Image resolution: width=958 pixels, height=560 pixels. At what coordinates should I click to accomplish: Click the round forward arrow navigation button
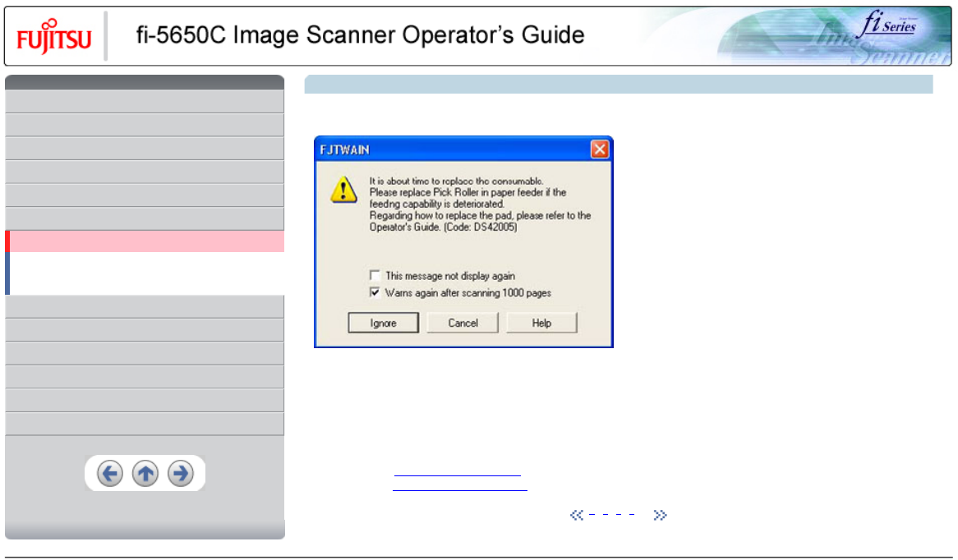click(181, 473)
